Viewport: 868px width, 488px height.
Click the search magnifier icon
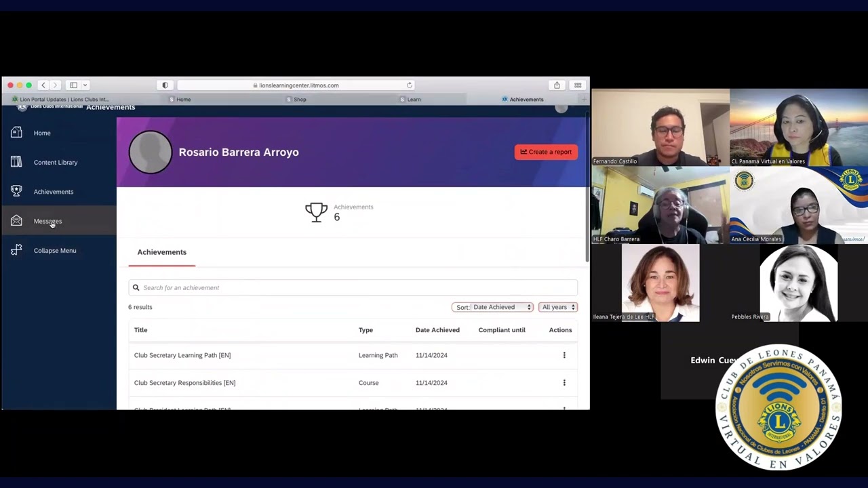136,287
